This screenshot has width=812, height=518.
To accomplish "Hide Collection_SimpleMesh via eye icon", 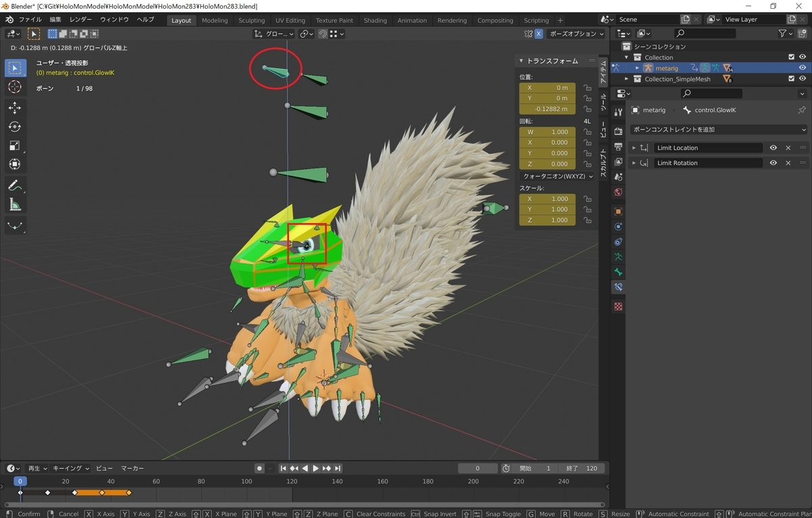I will (803, 79).
